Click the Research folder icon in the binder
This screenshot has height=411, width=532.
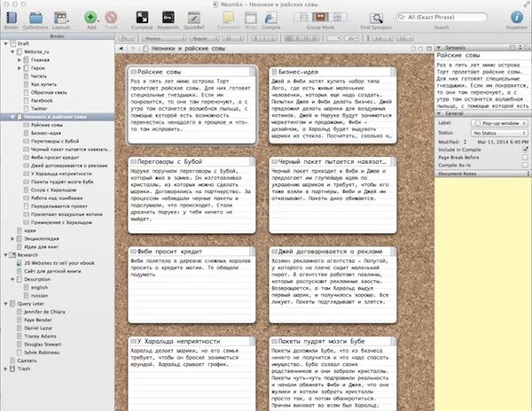tap(12, 255)
